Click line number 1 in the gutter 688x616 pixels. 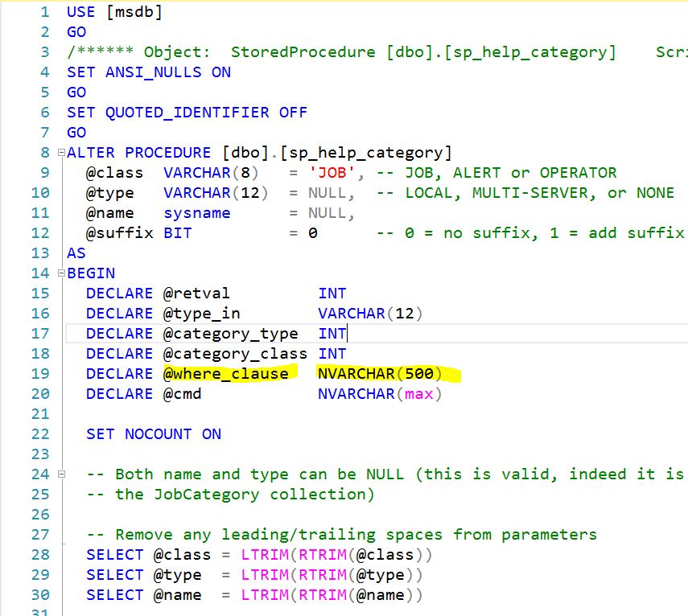[45, 12]
